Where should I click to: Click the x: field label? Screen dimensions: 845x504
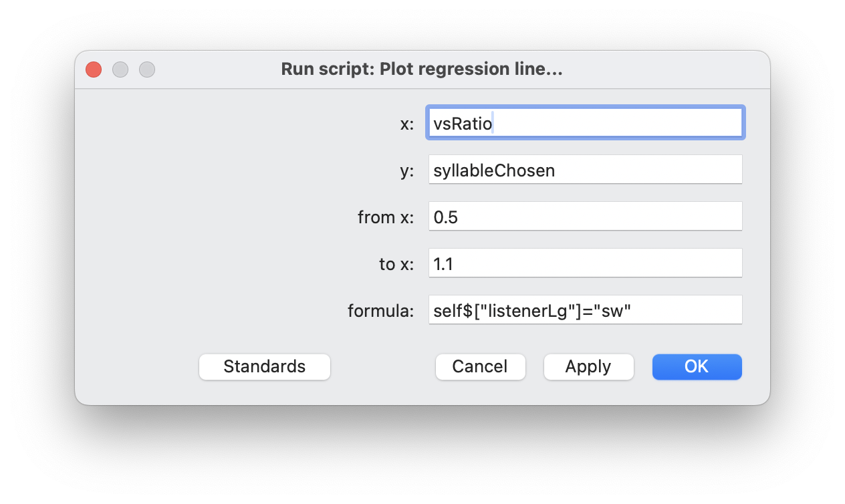pyautogui.click(x=406, y=123)
